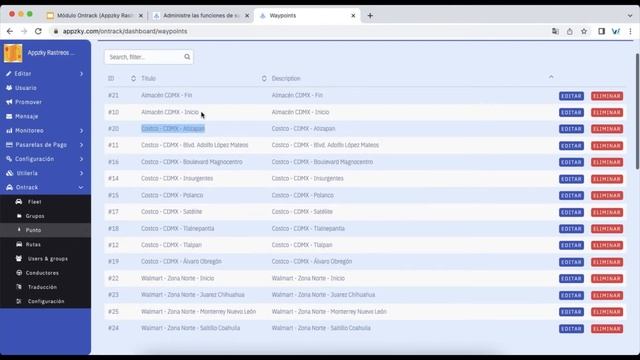
Task: Edit waypoint Costco - CDMX - Atizapan
Action: click(571, 129)
